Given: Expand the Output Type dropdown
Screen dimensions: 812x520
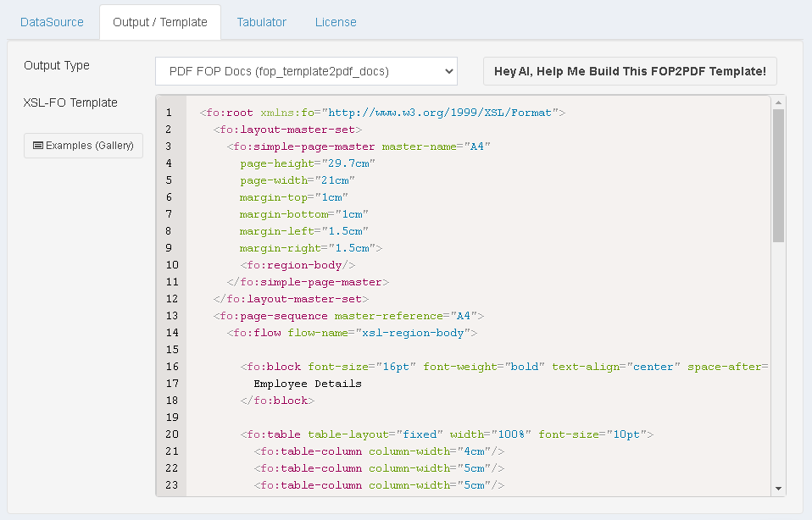Looking at the screenshot, I should [x=306, y=71].
